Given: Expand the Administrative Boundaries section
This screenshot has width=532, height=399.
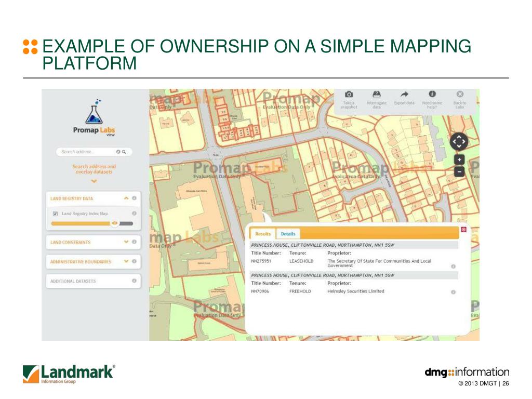Looking at the screenshot, I should [x=126, y=261].
